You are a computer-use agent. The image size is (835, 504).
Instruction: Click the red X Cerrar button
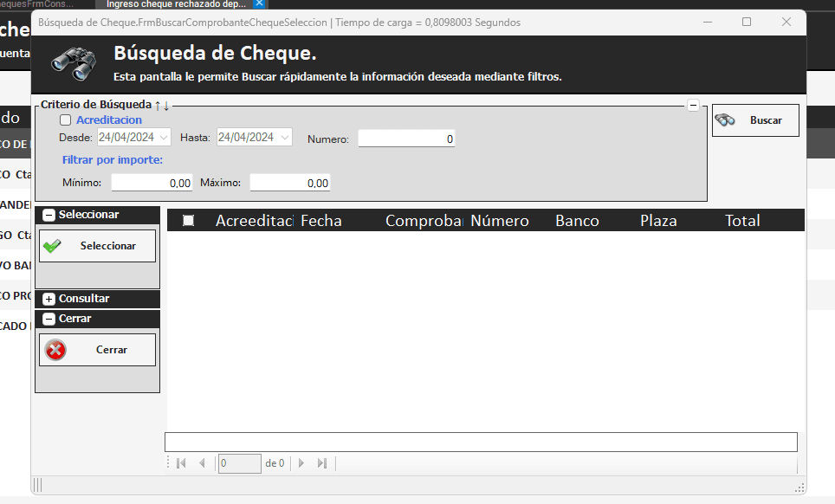click(97, 350)
